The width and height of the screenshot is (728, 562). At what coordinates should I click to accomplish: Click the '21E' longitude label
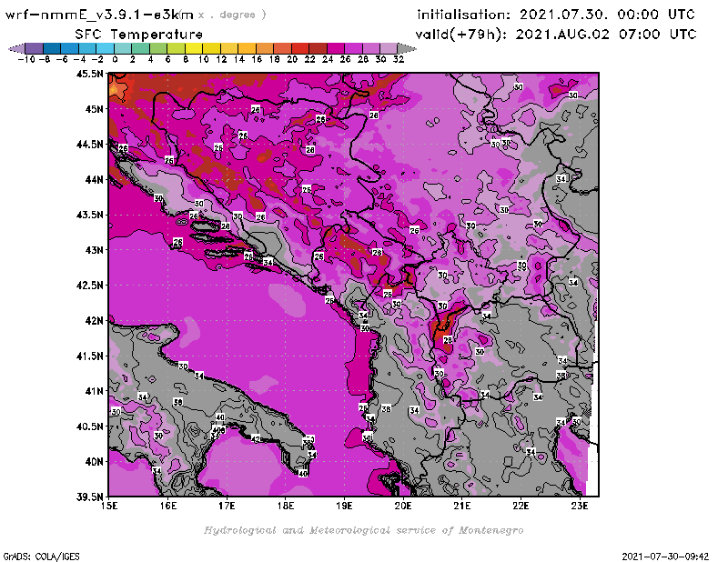click(461, 506)
